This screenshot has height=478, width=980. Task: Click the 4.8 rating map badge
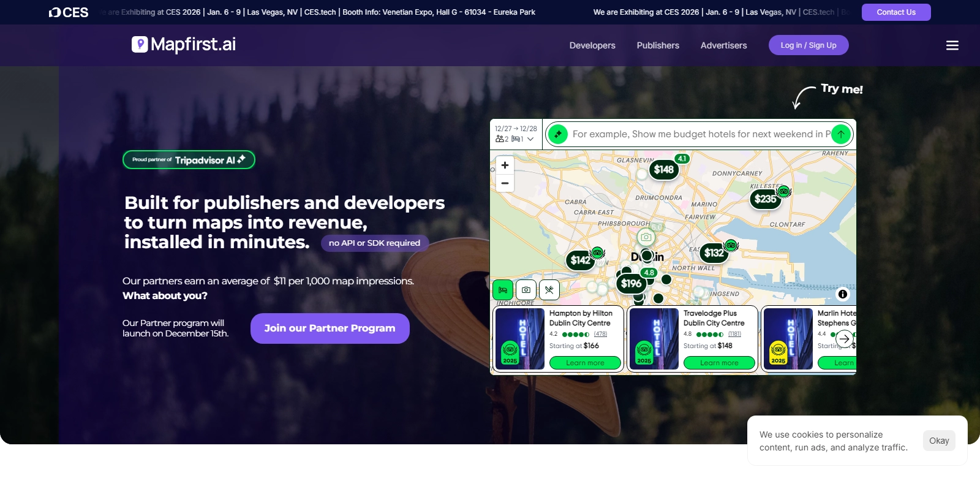coord(649,273)
